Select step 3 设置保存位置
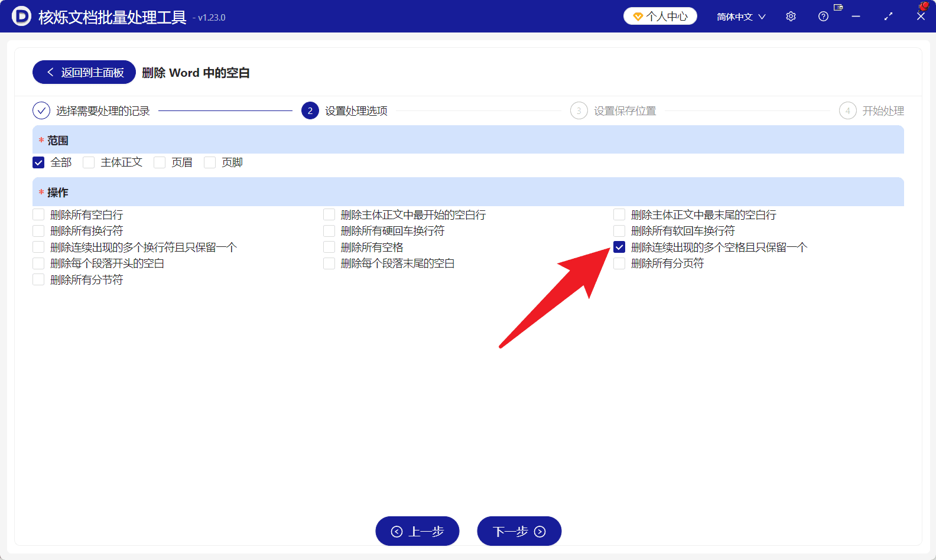This screenshot has height=560, width=936. coord(613,110)
